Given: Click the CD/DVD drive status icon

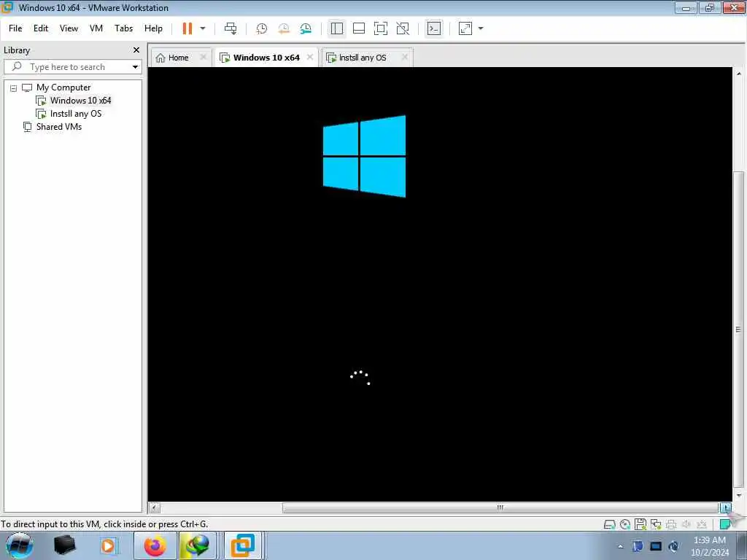Looking at the screenshot, I should click(625, 525).
